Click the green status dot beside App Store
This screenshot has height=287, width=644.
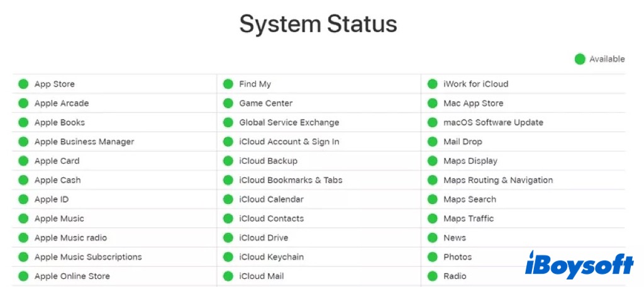coord(23,84)
